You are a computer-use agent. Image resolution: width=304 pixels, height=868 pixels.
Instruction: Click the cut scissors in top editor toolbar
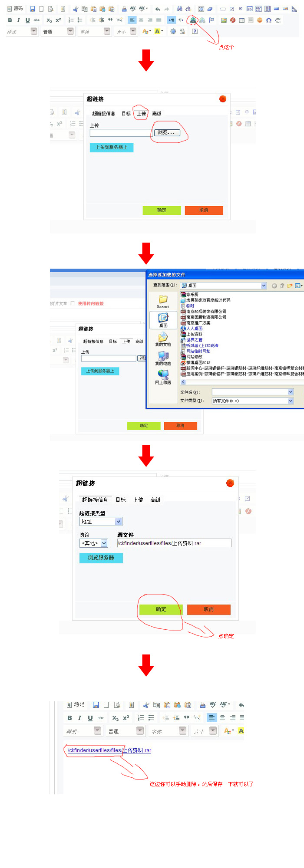[x=76, y=9]
